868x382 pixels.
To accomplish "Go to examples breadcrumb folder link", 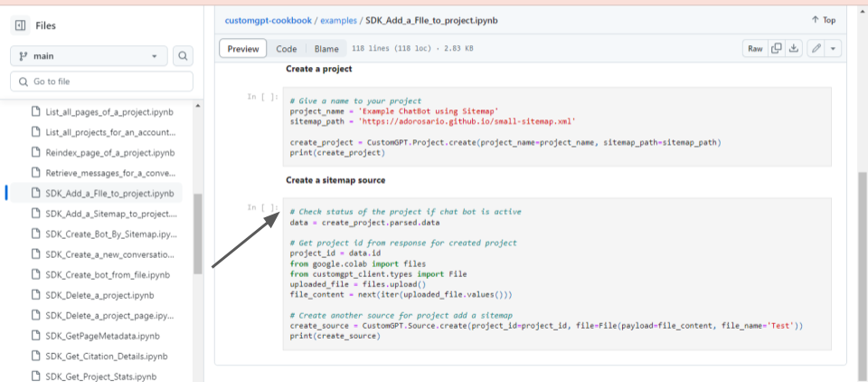I will [x=338, y=21].
